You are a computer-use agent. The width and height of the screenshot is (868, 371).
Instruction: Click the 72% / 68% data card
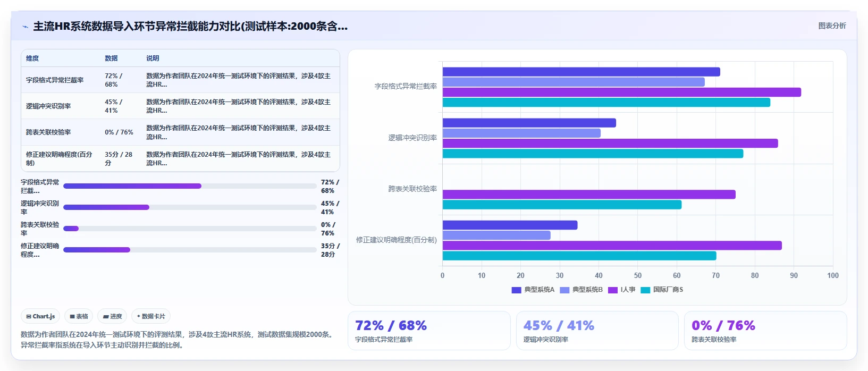(x=429, y=331)
